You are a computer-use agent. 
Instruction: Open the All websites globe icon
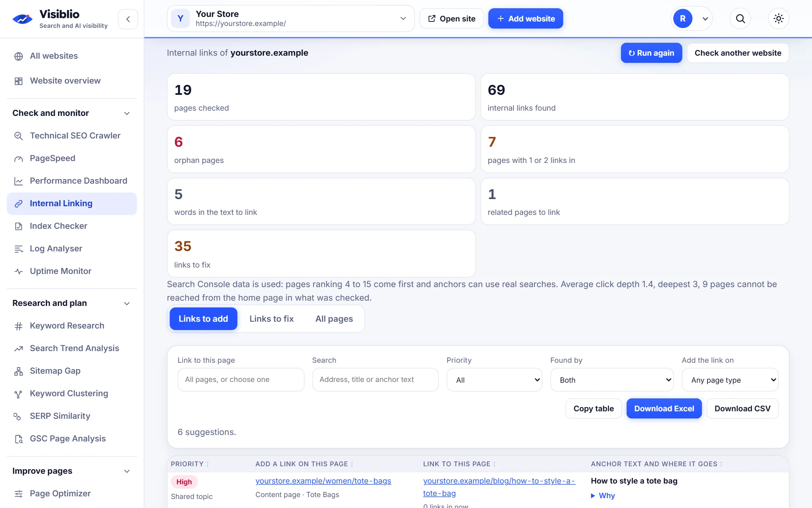(x=18, y=56)
